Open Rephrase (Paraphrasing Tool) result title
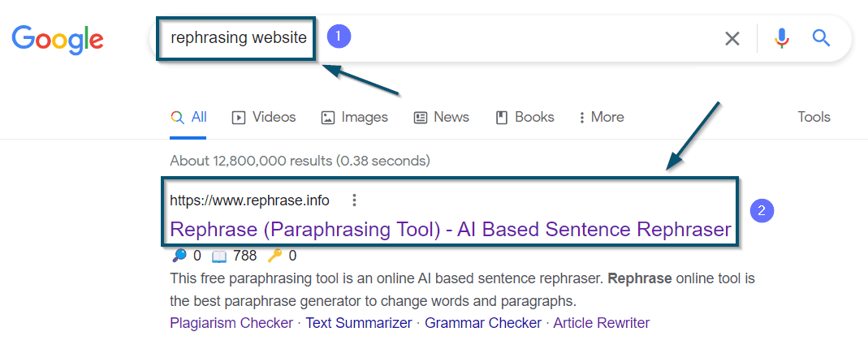 click(451, 229)
